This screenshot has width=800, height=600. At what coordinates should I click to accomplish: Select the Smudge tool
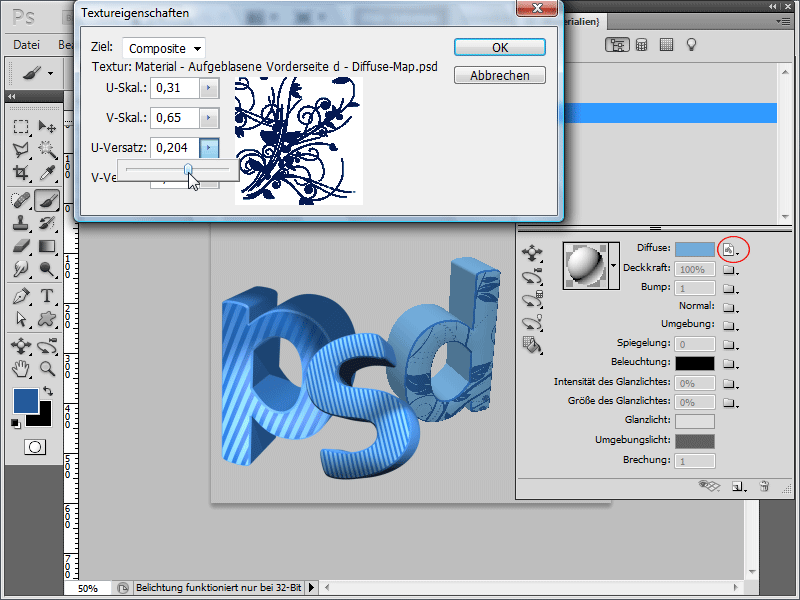click(21, 269)
